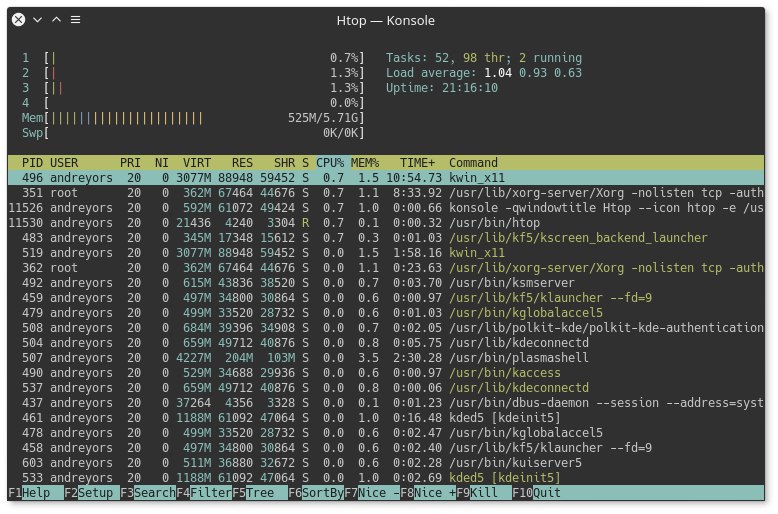Viewport: 778px width, 514px height.
Task: Click the CPU 2 usage meter
Action: [193, 73]
